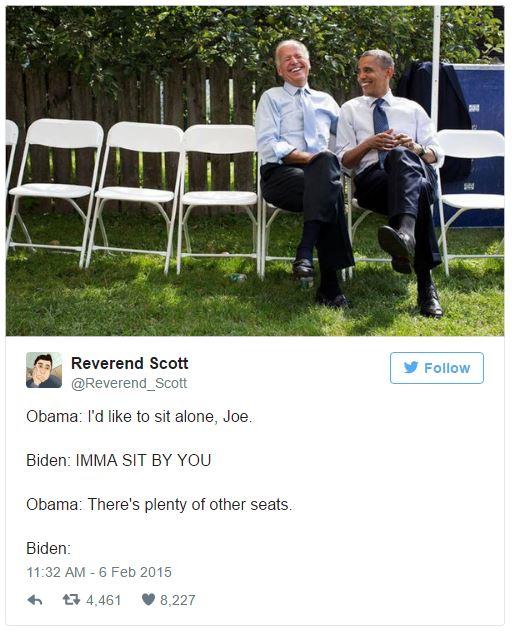
Task: Open the 11:32 AM - 6 Feb 2015 timestamp
Action: [x=99, y=572]
